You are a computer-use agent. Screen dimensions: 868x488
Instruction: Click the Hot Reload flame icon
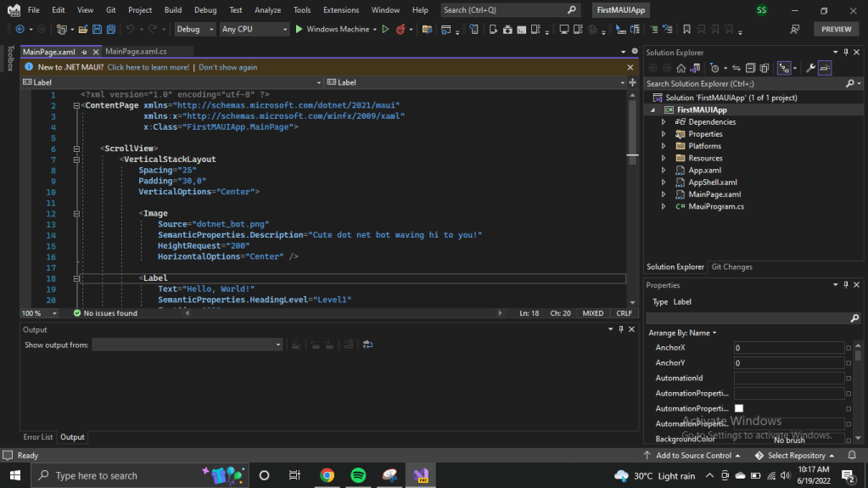point(400,29)
